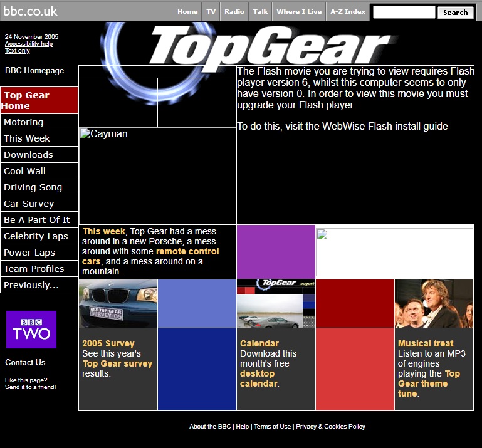This screenshot has width=482, height=448.
Task: Select Where I Live in navigation
Action: point(299,11)
